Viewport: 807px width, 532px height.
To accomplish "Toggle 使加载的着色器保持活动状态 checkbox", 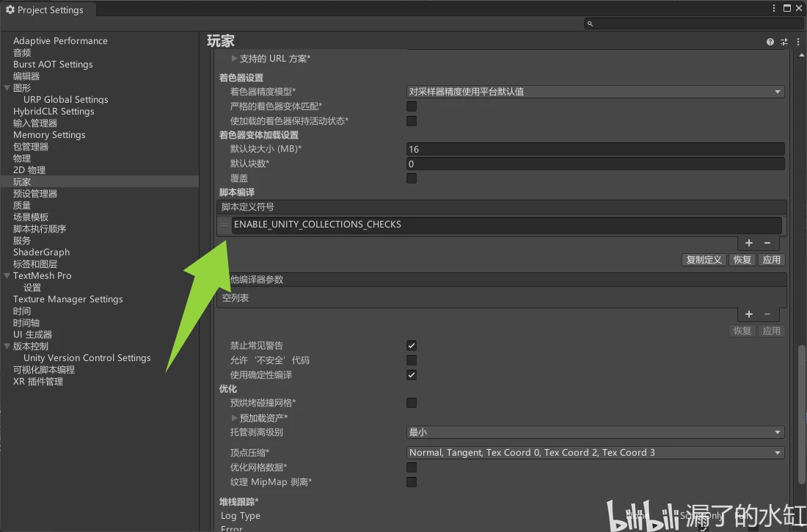I will (x=412, y=121).
